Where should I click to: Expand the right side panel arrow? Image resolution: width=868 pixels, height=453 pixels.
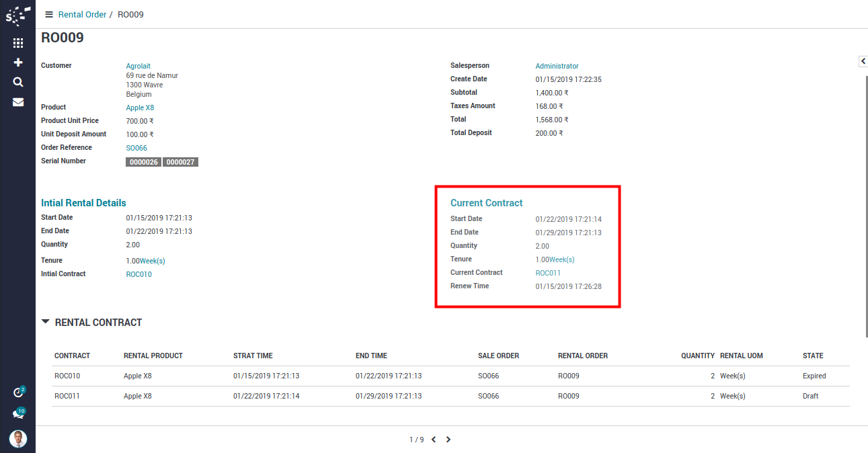(x=863, y=61)
